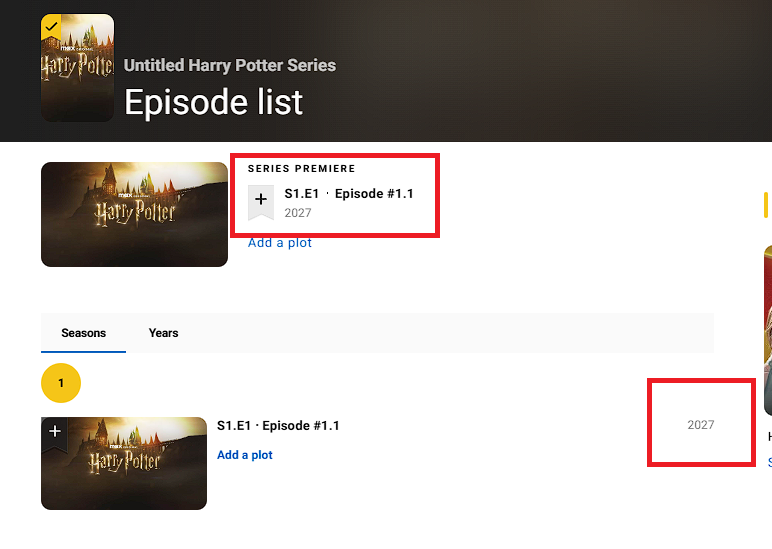
Task: Open the Untitled Harry Potter Series title link
Action: pos(229,65)
